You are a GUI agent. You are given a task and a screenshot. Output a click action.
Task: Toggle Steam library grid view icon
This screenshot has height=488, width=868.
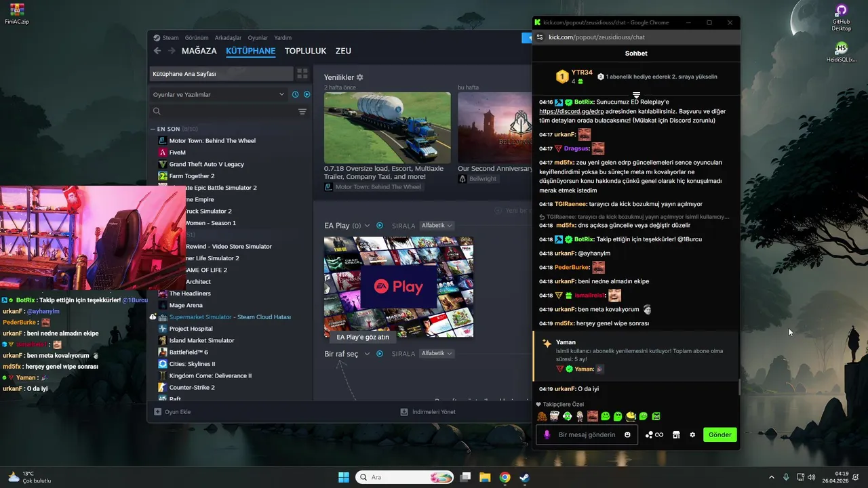click(302, 73)
